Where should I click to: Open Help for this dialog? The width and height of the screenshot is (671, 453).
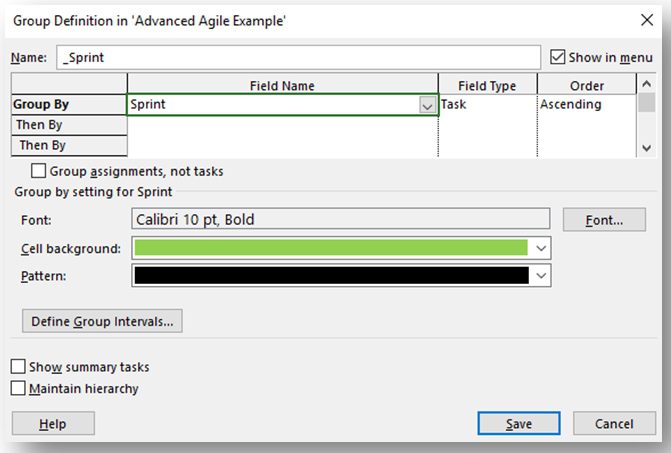pyautogui.click(x=53, y=423)
